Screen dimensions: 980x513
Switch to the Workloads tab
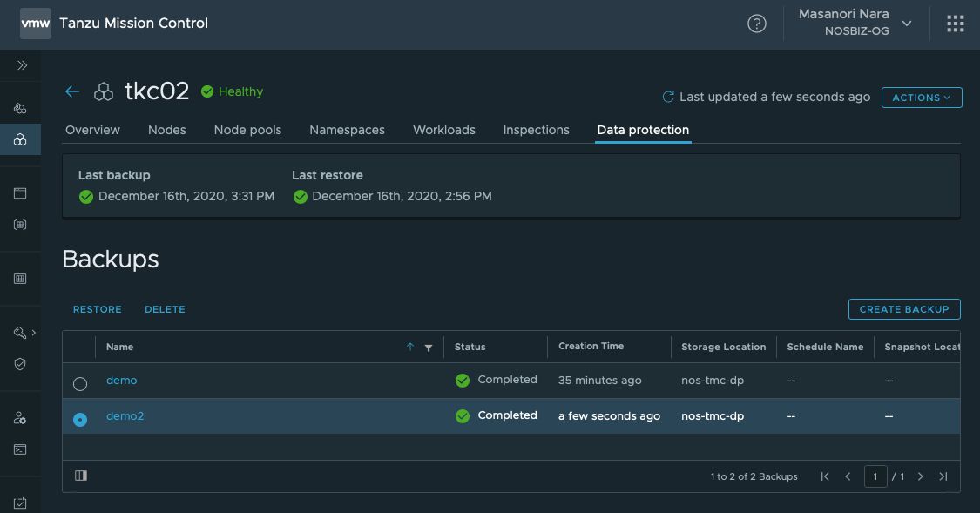coord(443,130)
